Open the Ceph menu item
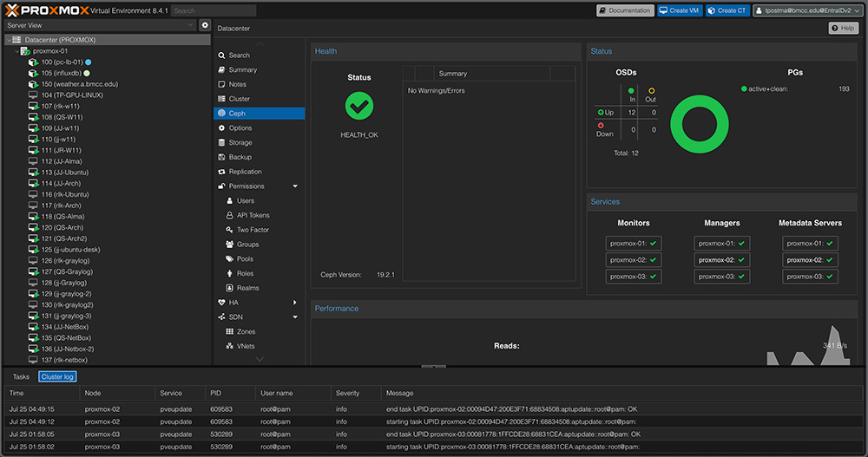This screenshot has height=457, width=868. 237,114
